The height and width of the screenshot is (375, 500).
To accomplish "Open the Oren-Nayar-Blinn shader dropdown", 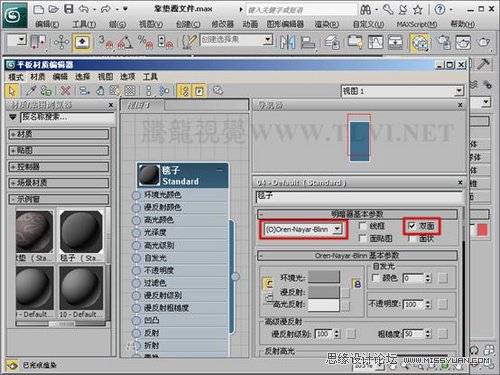I will 338,229.
